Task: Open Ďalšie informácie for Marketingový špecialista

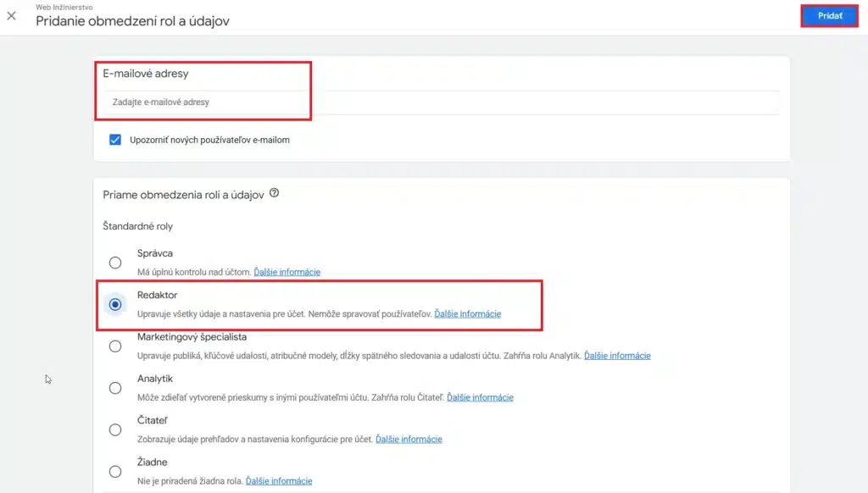Action: click(x=617, y=356)
